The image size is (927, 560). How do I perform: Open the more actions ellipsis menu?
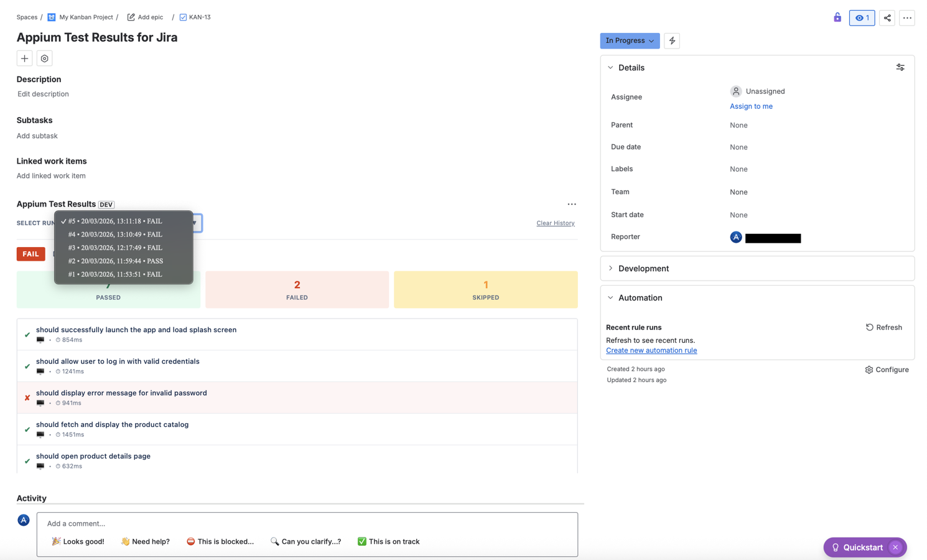pos(906,18)
